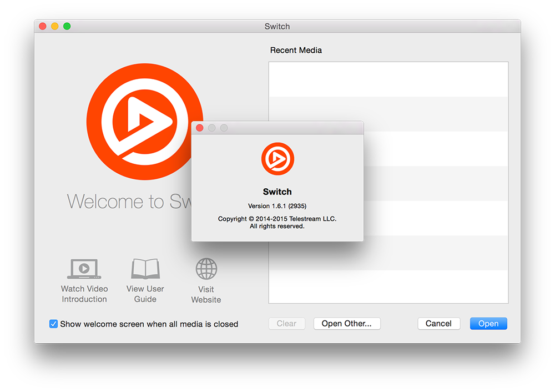Open the View User Guide book icon

tap(145, 268)
